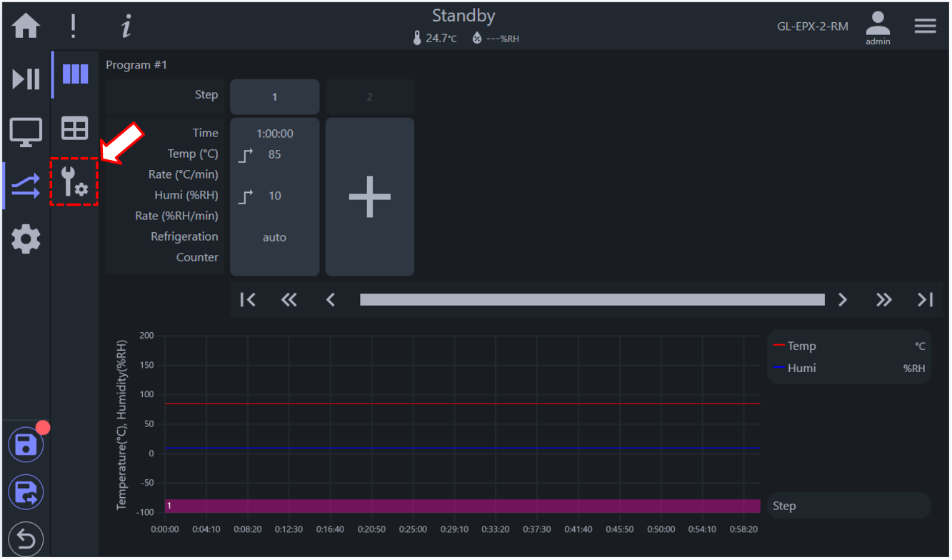This screenshot has height=560, width=952.
Task: Select the program pattern arrows icon
Action: click(x=26, y=186)
